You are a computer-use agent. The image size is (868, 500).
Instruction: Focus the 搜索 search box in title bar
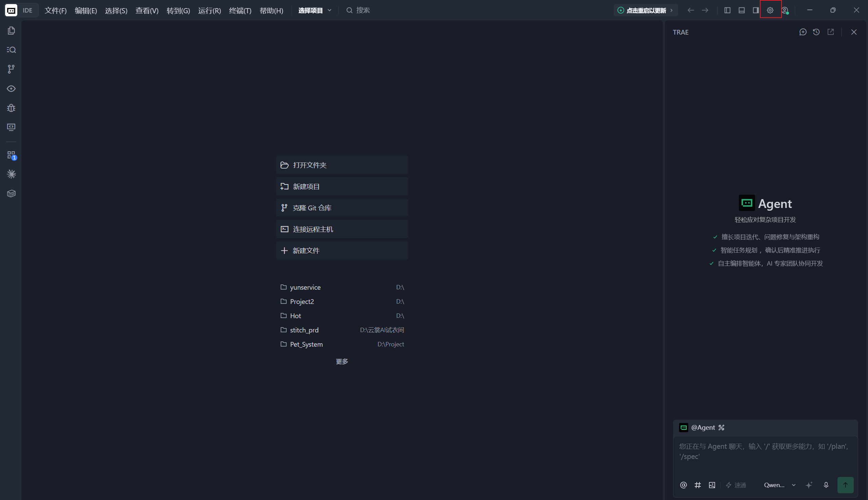[358, 10]
